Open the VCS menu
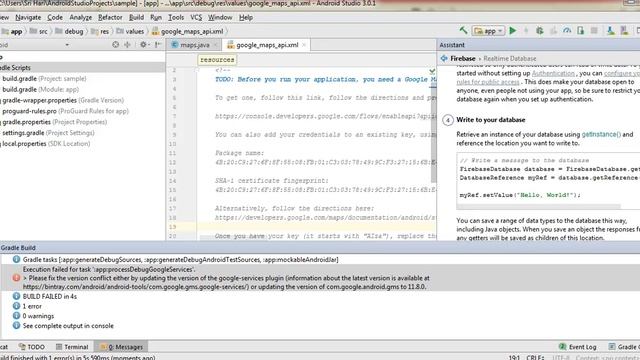The image size is (640, 360). [x=196, y=18]
